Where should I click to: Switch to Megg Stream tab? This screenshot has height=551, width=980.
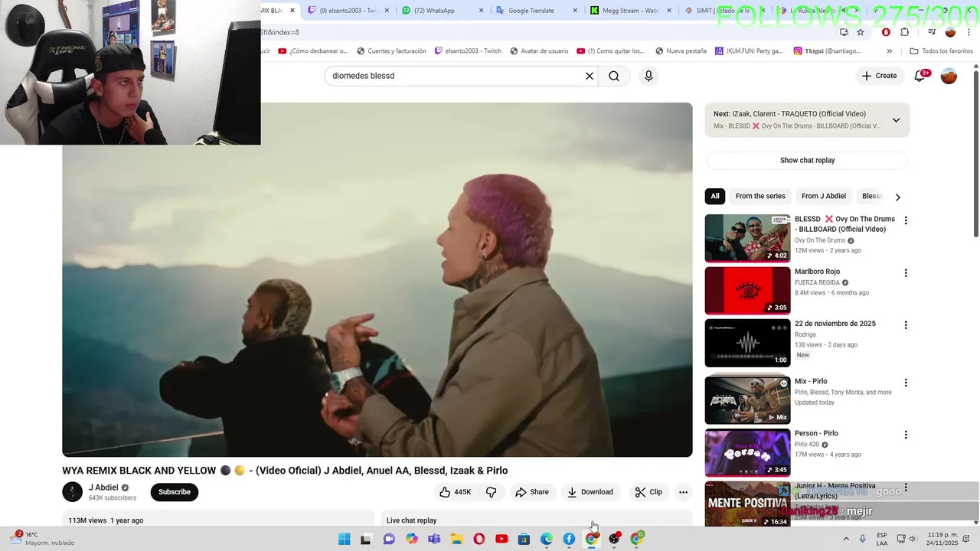click(631, 11)
